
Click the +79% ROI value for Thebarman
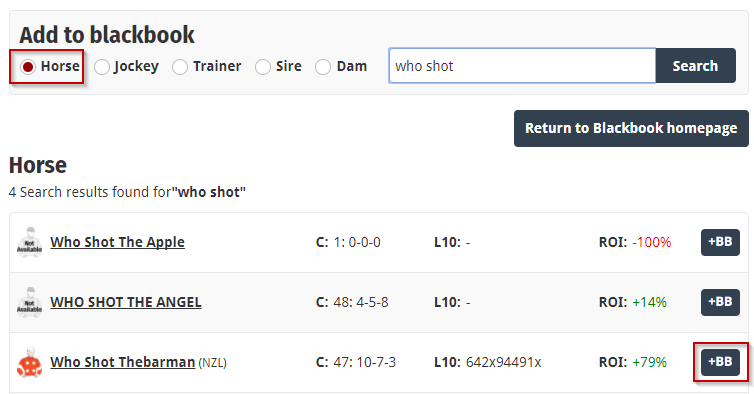649,362
